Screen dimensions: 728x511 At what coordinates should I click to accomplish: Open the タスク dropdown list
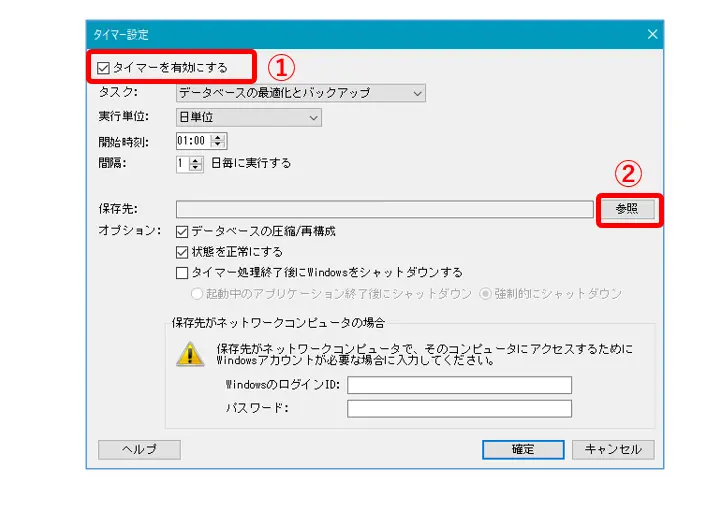(301, 93)
